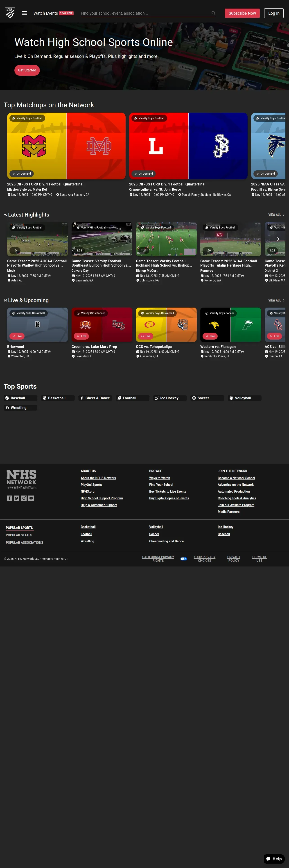Open the Crooms vs. Lake Mary Prep card
Image resolution: width=289 pixels, height=868 pixels.
point(102,324)
